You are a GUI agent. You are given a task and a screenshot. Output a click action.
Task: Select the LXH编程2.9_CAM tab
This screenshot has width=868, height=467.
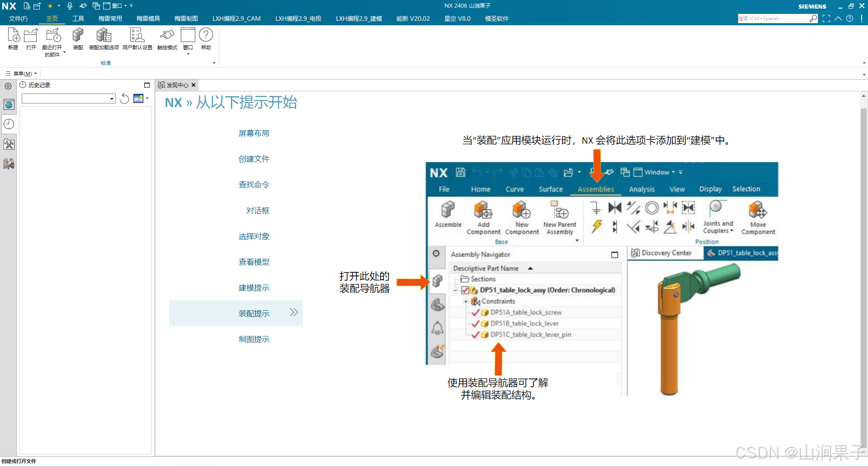pyautogui.click(x=236, y=19)
